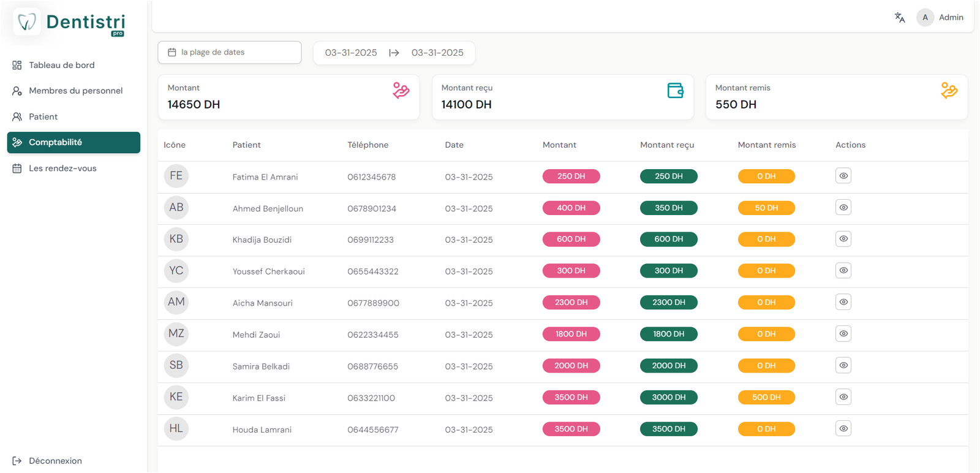This screenshot has height=473, width=980.
Task: Click the FE avatar for Fatima El Amrani
Action: (176, 176)
